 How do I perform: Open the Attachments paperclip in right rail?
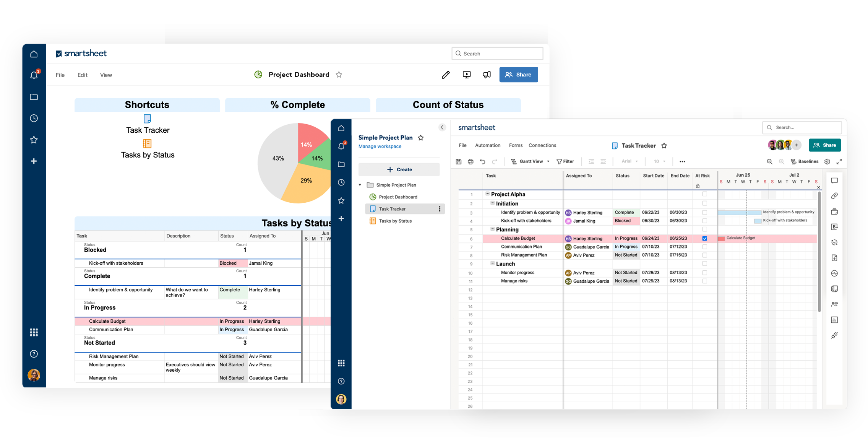(x=834, y=196)
